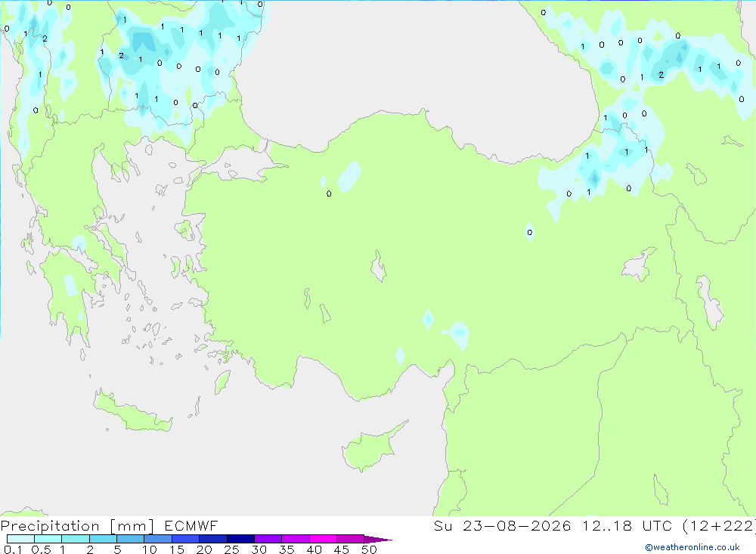Click the legend label '20'
Screen dimensions: 756x554
[x=204, y=549]
